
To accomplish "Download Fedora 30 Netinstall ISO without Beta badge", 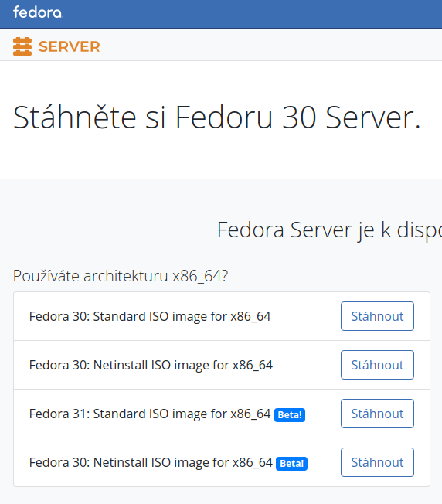I will click(377, 365).
